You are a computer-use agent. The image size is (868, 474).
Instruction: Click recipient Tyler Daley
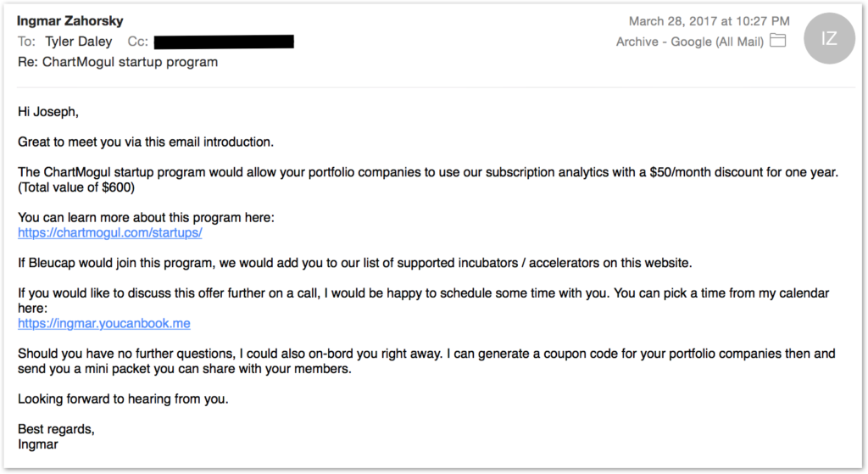coord(79,42)
